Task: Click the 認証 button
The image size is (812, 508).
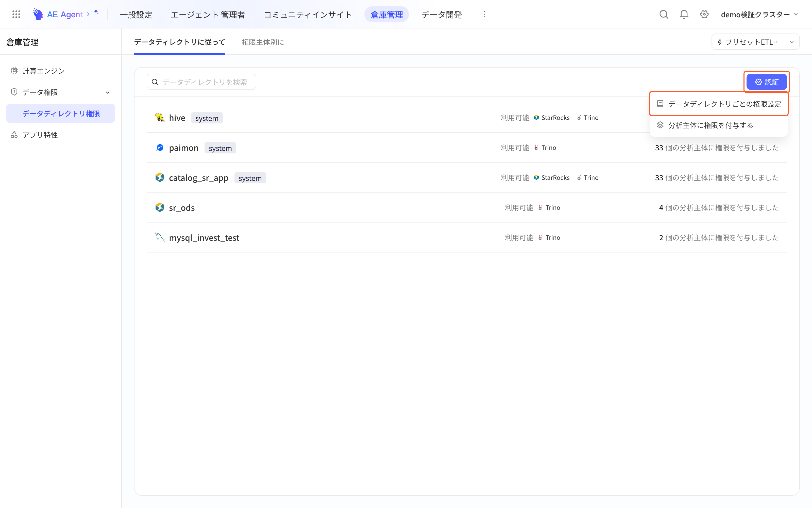Action: click(x=766, y=82)
